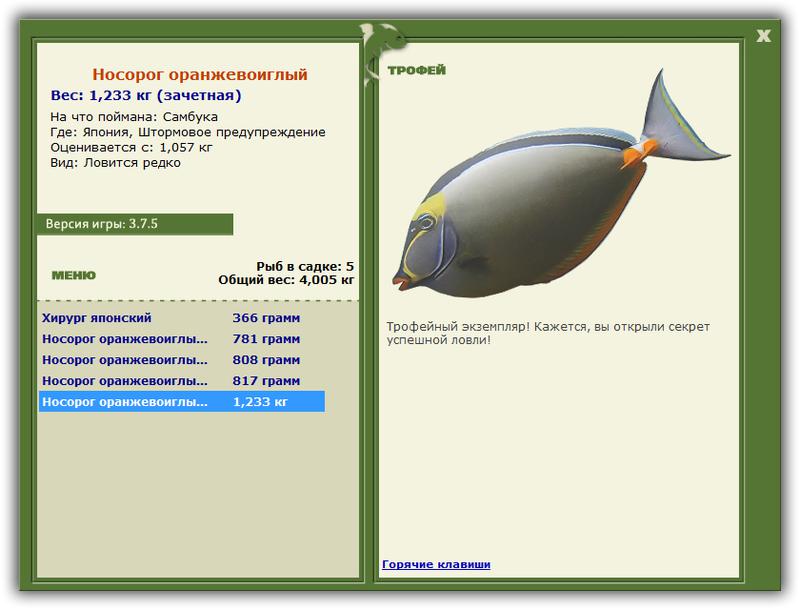Screen dimensions: 800x610
Task: Click the Трофейный экземпляр description text
Action: tap(547, 333)
